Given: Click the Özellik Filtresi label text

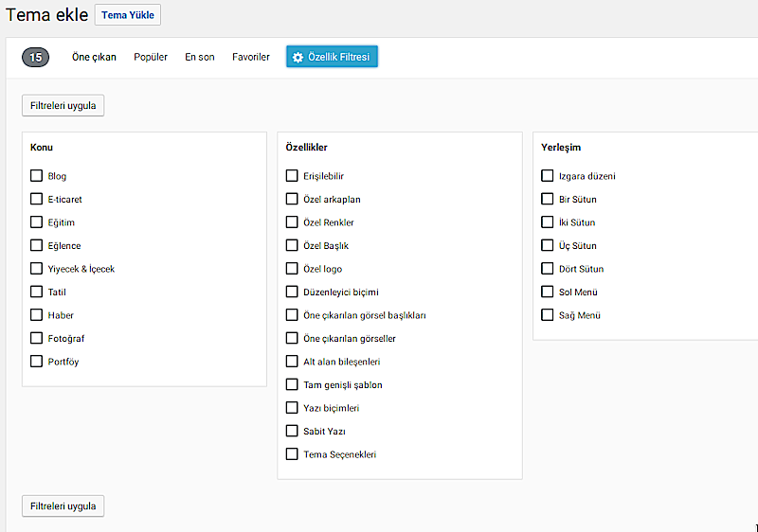Looking at the screenshot, I should pos(338,57).
